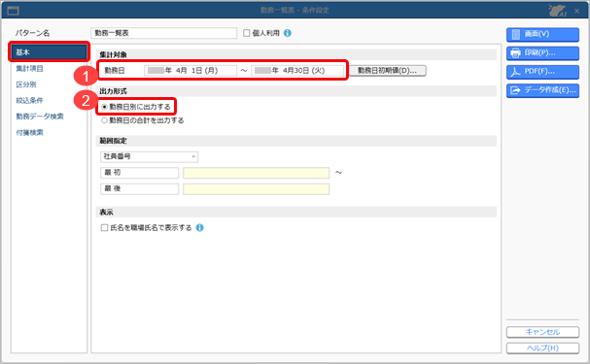Enable the 個人利用 checkbox

point(247,33)
